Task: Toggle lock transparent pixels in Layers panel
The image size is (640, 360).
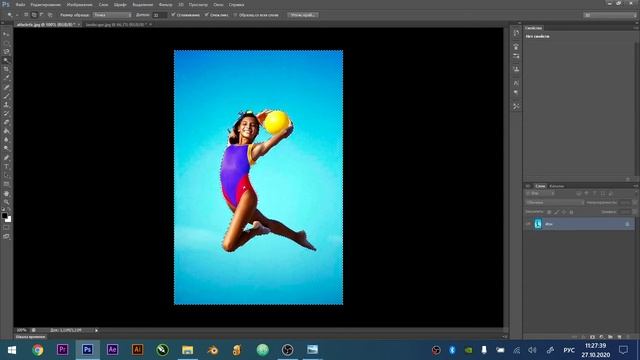Action: 549,212
